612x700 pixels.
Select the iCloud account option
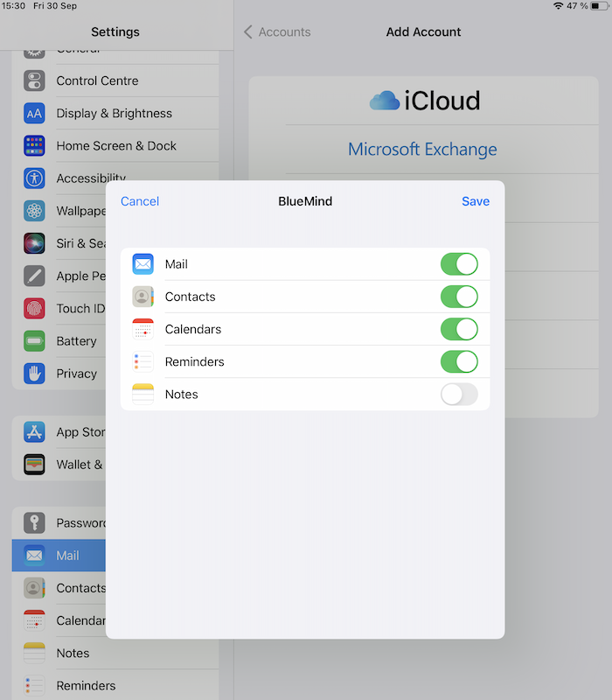tap(424, 101)
